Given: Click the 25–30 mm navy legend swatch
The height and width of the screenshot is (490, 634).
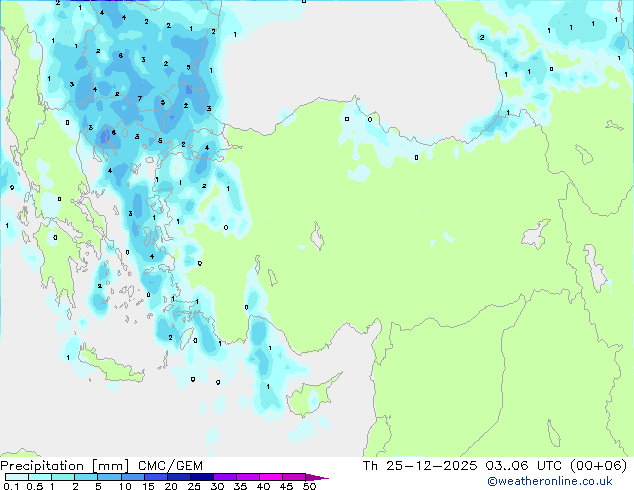Looking at the screenshot, I should tap(201, 477).
